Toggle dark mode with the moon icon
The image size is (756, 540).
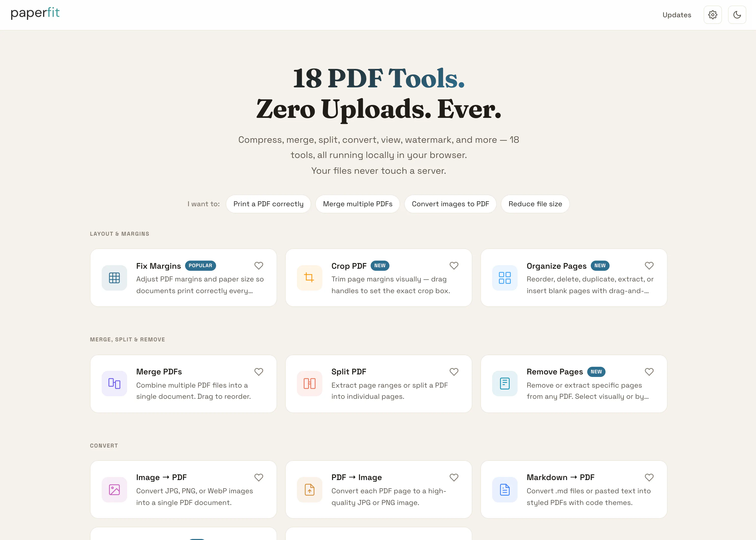737,15
